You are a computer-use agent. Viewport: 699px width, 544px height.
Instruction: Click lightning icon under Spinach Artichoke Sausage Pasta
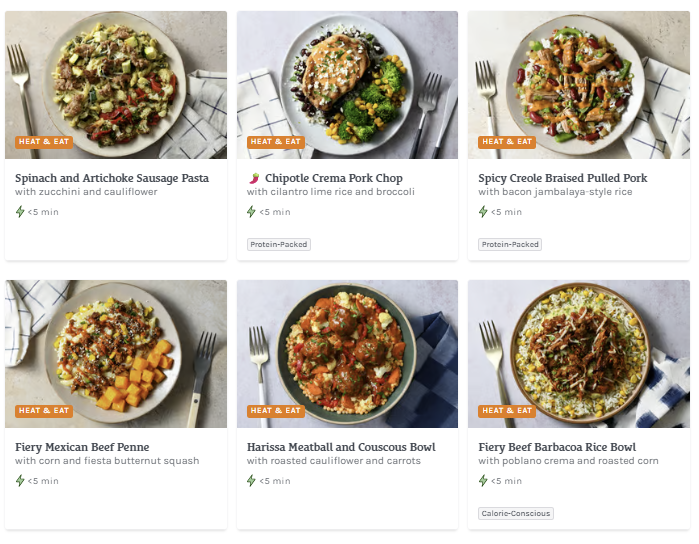pos(20,212)
